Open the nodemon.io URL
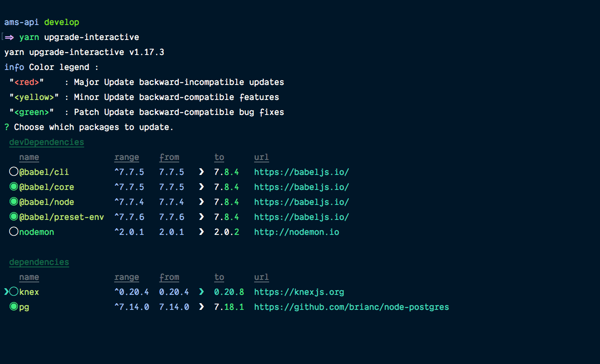The width and height of the screenshot is (600, 364). pos(296,232)
